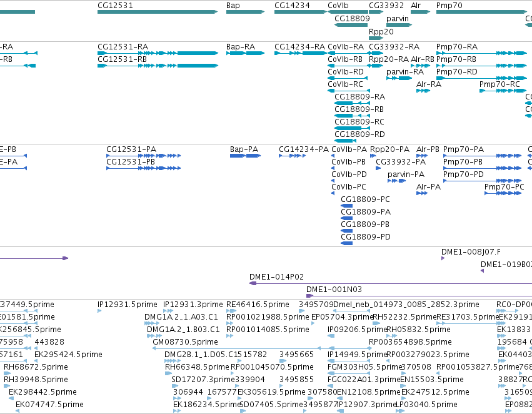Screen dimensions: 532x414
Task: Select protein CG18809-PB
Action: [x=365, y=225]
